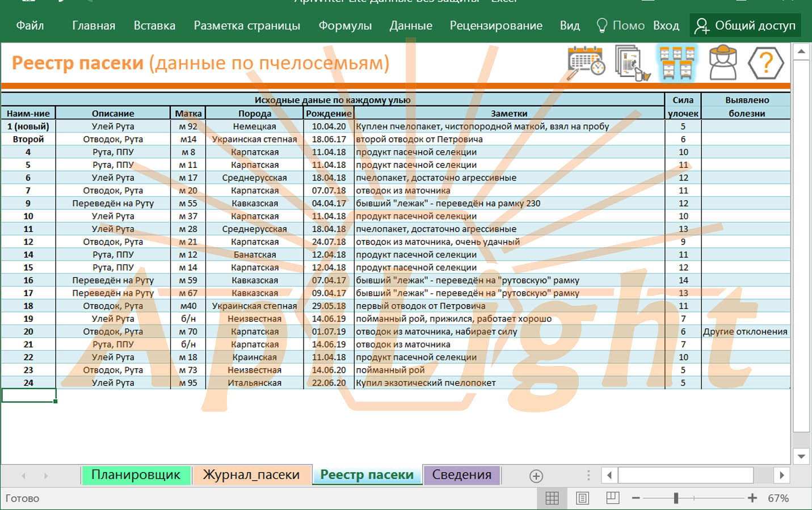Click the beekeeper figure icon
Screen dimensions: 812x510
coord(722,63)
